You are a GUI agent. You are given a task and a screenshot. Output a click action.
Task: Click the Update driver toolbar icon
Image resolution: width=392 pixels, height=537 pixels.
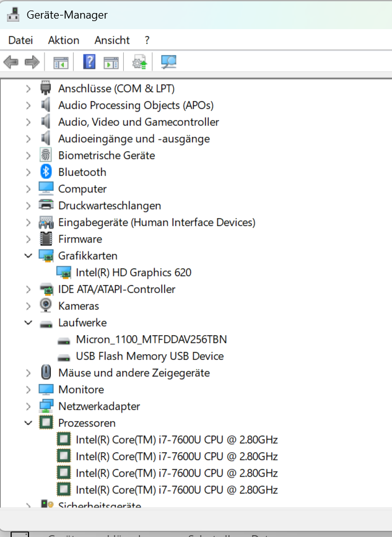(x=140, y=62)
